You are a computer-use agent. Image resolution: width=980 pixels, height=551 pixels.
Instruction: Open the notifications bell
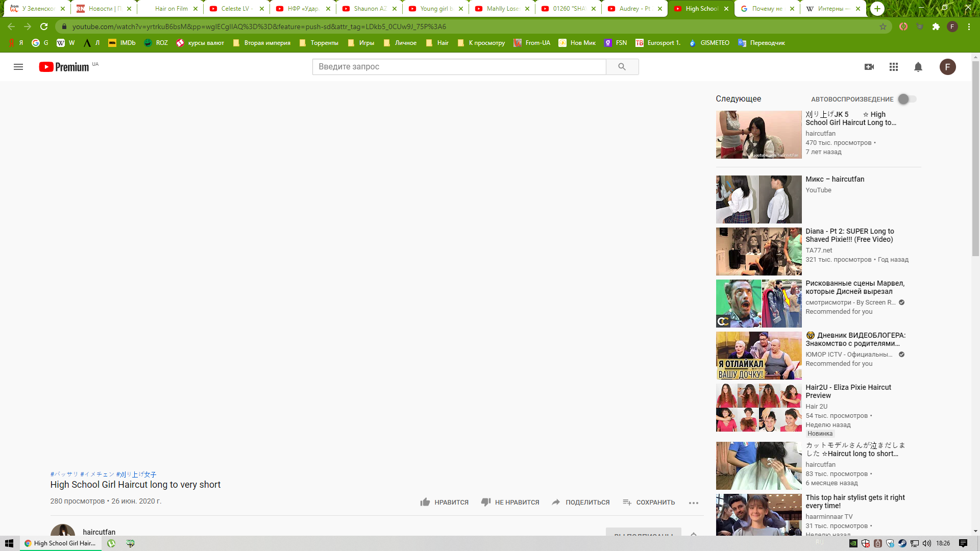pos(918,67)
